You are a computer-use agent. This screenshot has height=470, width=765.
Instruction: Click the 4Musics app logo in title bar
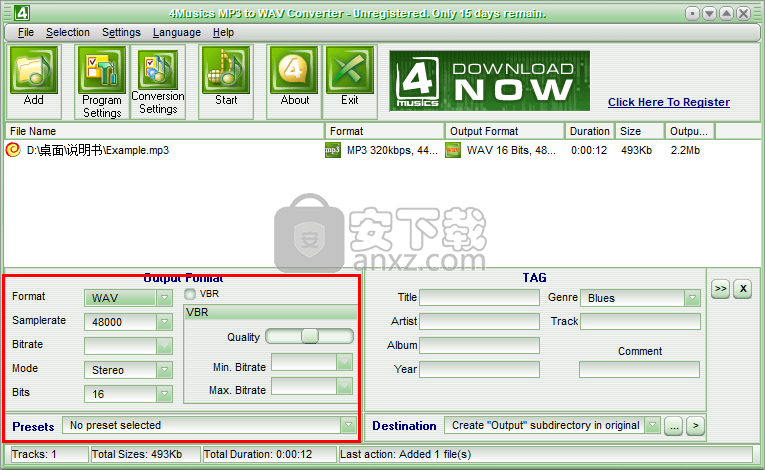[x=21, y=13]
